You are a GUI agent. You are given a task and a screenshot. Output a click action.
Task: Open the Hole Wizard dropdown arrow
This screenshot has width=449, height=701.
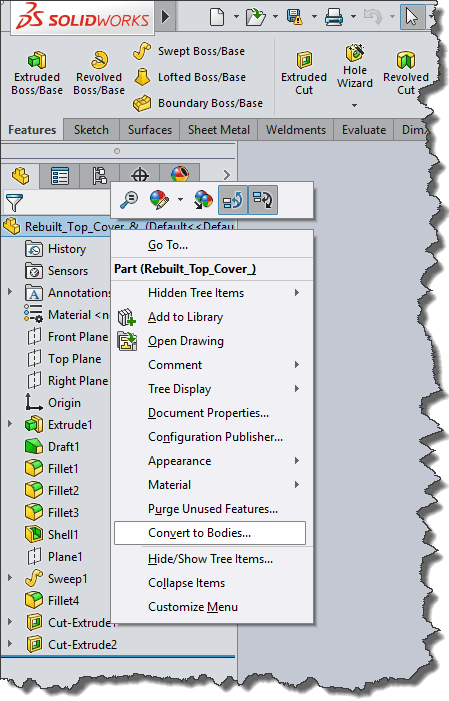tap(354, 106)
